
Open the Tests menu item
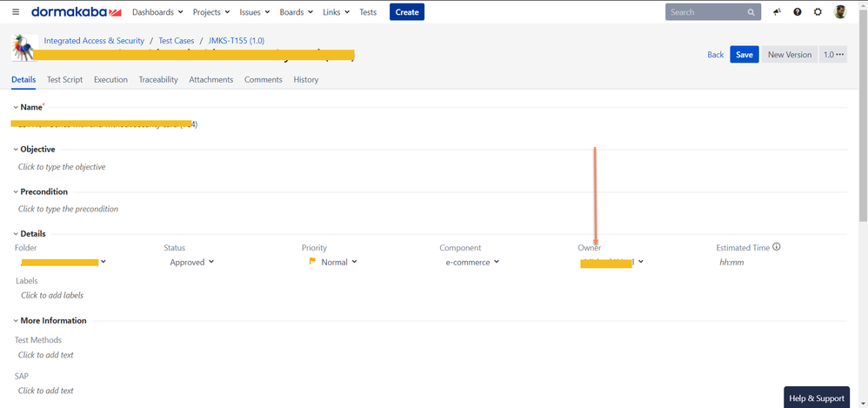click(368, 11)
